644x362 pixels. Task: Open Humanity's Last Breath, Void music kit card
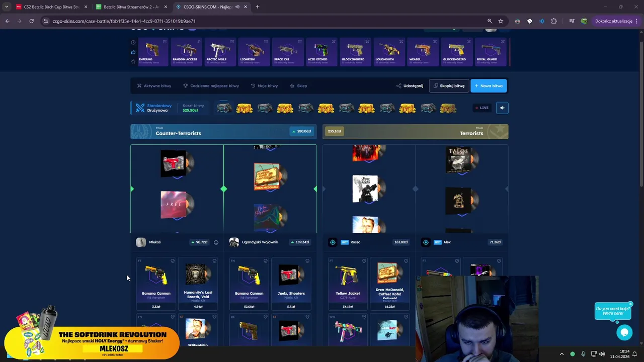198,284
